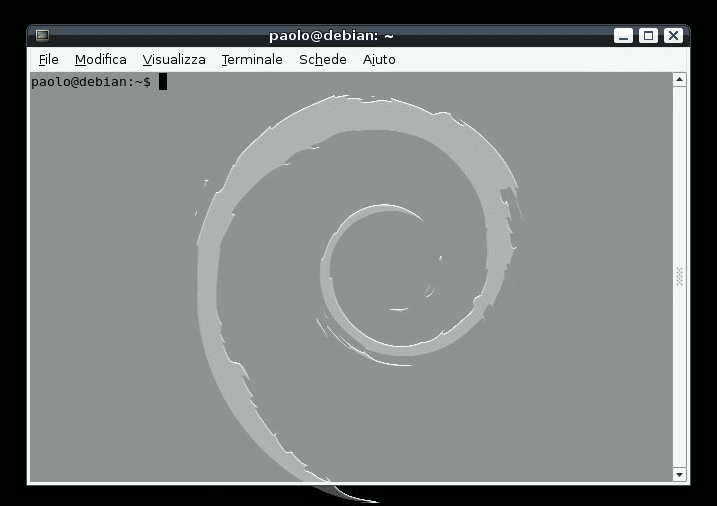The height and width of the screenshot is (506, 717).
Task: Open the Terminale menu
Action: point(252,59)
